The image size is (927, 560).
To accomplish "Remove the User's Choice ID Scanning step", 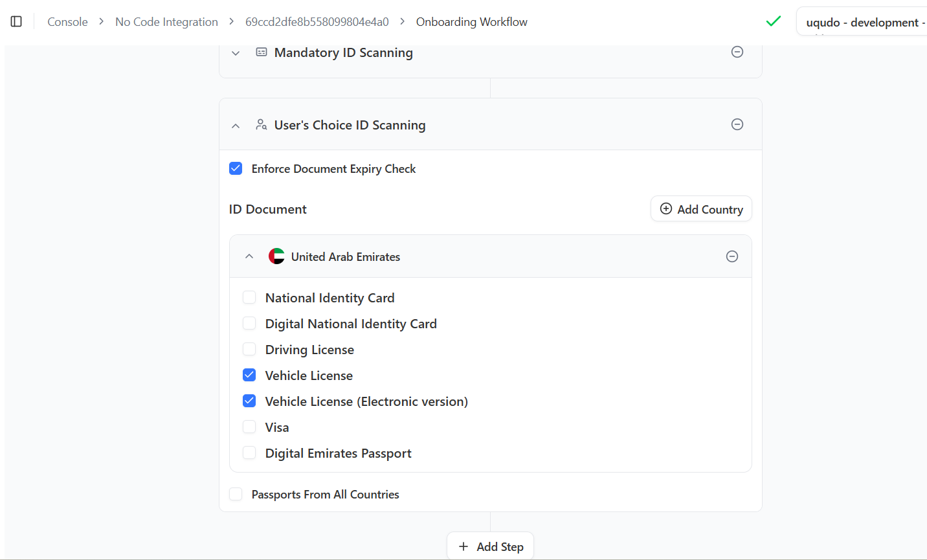I will tap(737, 124).
